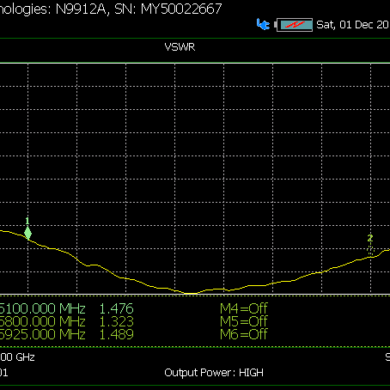The width and height of the screenshot is (390, 390).
Task: Select marker 2 triangle on the trace
Action: tap(370, 250)
